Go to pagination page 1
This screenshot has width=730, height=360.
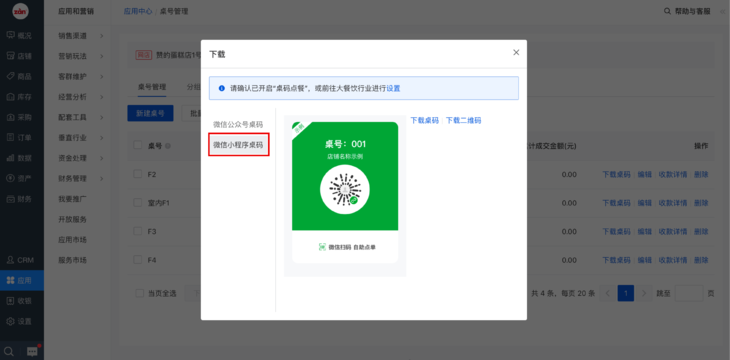coord(626,293)
